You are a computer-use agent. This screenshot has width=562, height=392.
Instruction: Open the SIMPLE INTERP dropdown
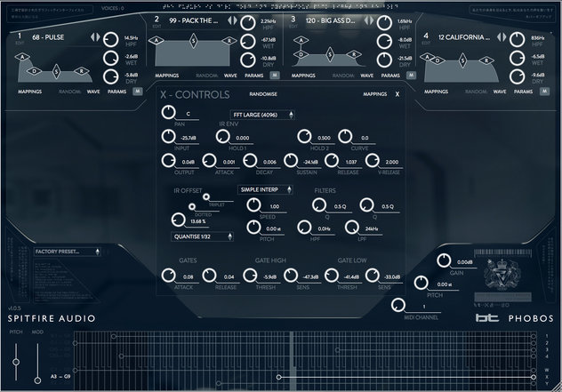pos(265,189)
